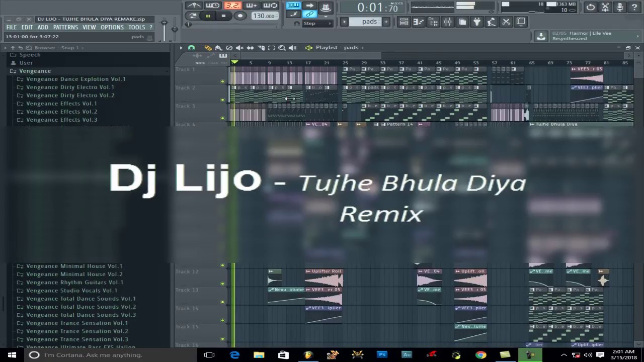
Task: Toggle song/pattern mode switch
Action: coord(192,16)
